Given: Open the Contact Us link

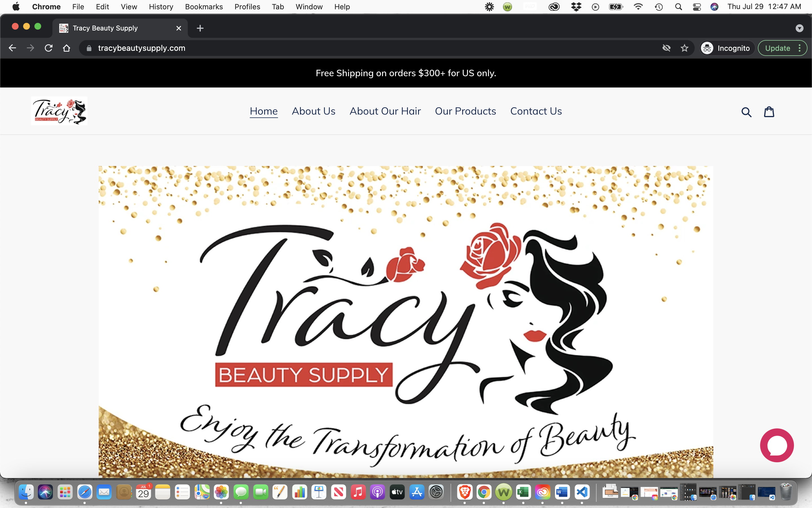Looking at the screenshot, I should pyautogui.click(x=536, y=111).
